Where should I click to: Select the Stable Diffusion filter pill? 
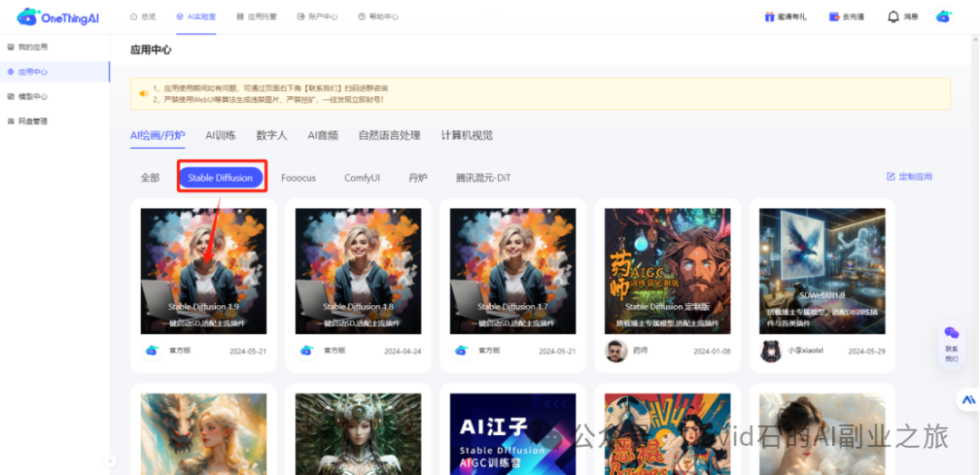[220, 178]
